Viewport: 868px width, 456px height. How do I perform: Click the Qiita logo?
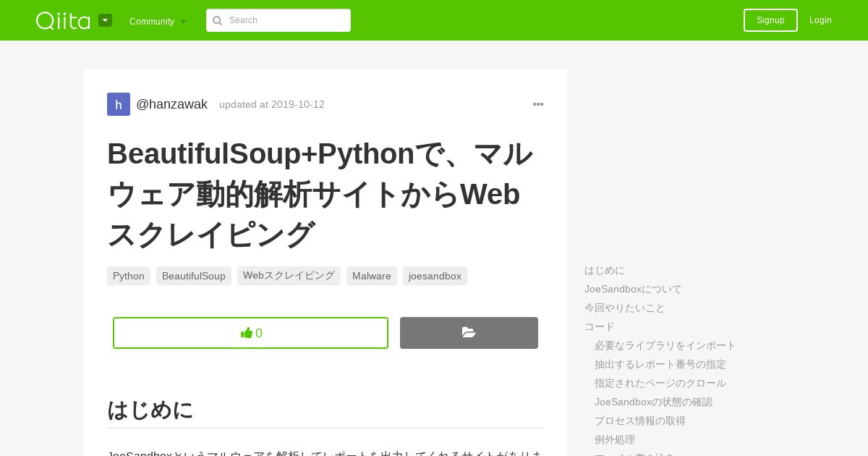63,20
